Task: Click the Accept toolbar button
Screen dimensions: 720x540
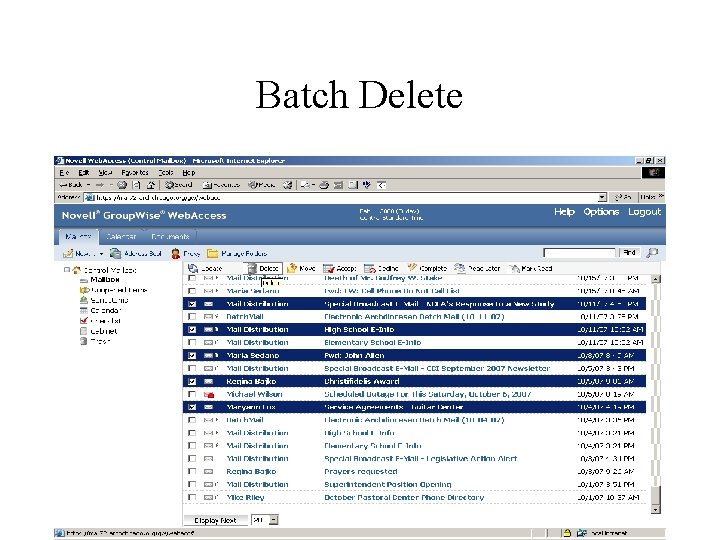Action: [339, 268]
